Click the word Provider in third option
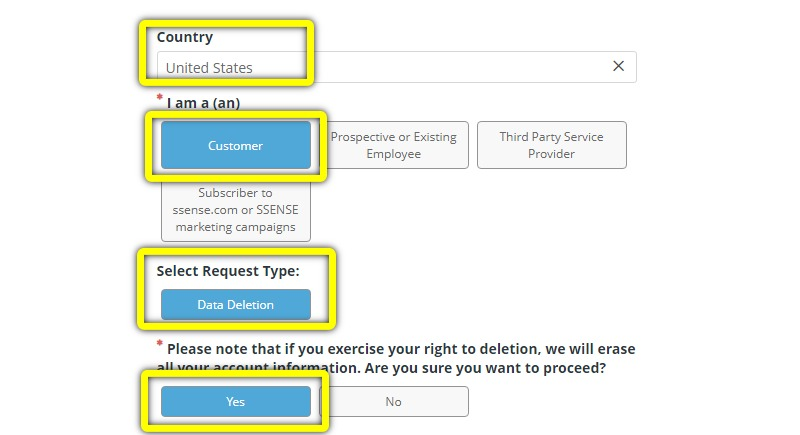800x435 pixels. tap(552, 154)
